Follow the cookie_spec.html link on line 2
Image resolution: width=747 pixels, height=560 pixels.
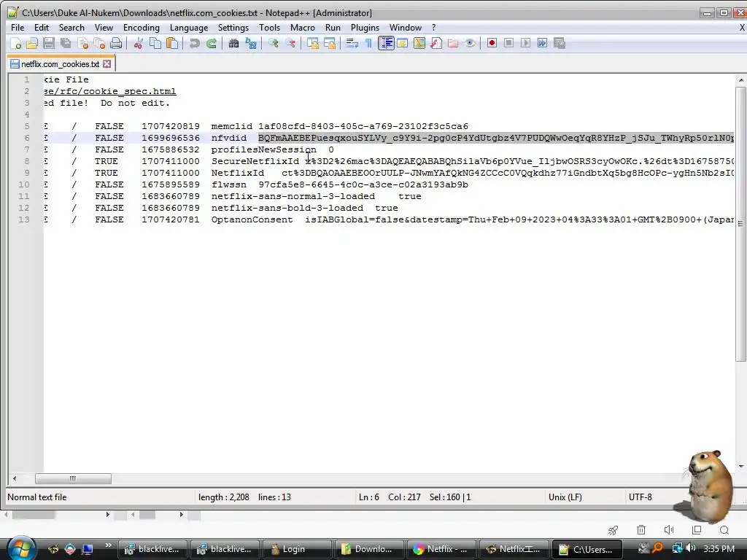110,91
